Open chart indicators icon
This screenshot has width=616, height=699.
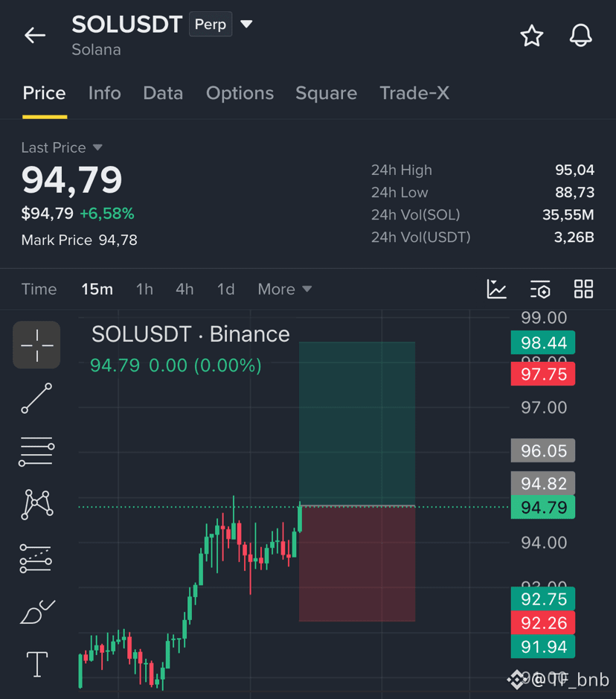[497, 289]
